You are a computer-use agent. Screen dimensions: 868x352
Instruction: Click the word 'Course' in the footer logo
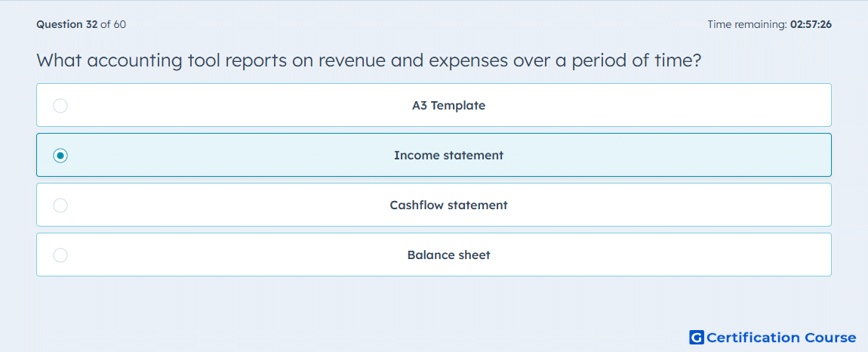(x=828, y=338)
